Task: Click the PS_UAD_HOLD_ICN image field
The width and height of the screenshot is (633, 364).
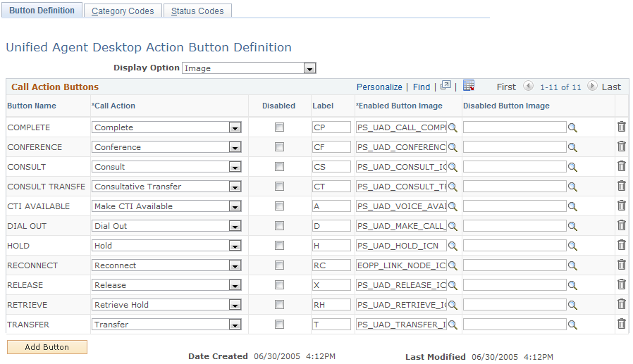Action: point(401,246)
